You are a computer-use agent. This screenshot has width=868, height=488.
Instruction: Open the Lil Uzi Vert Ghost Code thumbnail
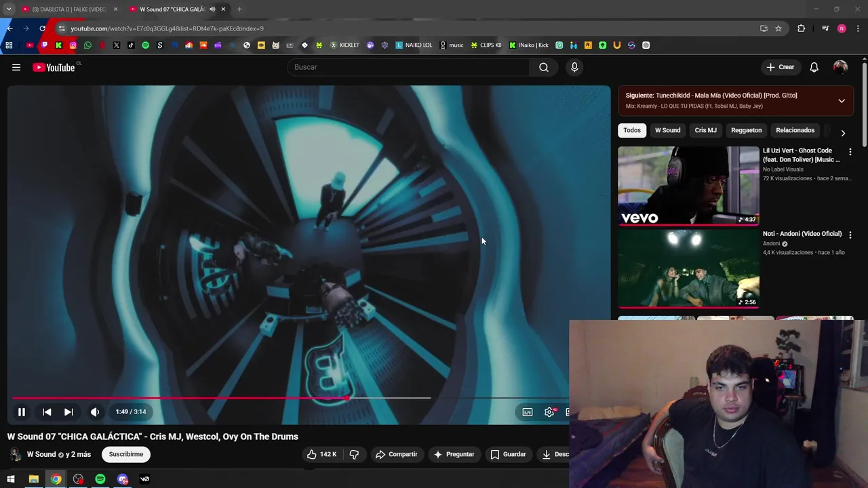[x=688, y=186]
